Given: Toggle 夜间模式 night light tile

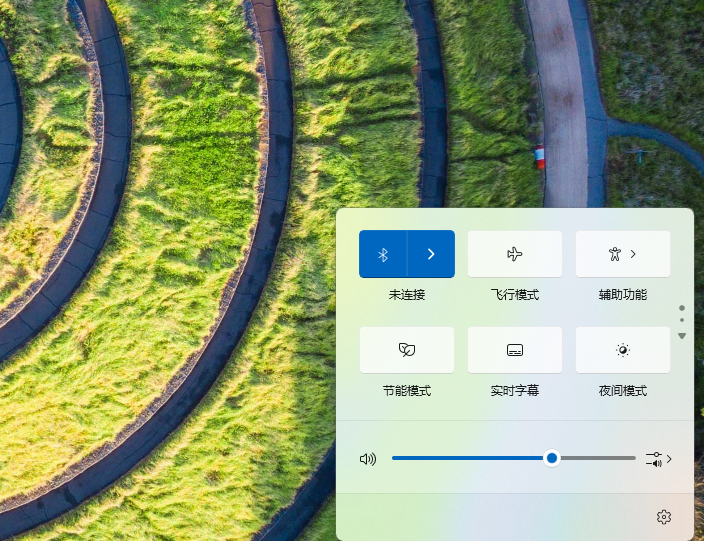Looking at the screenshot, I should click(x=623, y=350).
